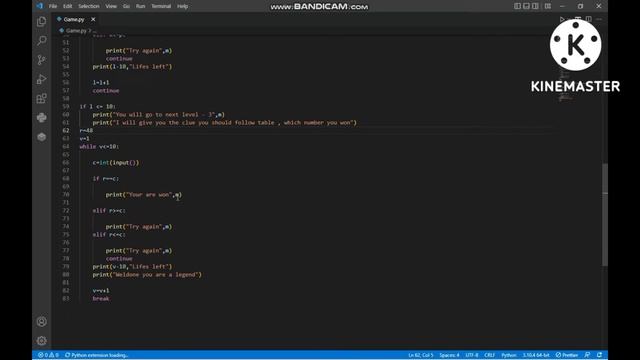
Task: Click the VS Code logo in title bar
Action: click(x=40, y=6)
